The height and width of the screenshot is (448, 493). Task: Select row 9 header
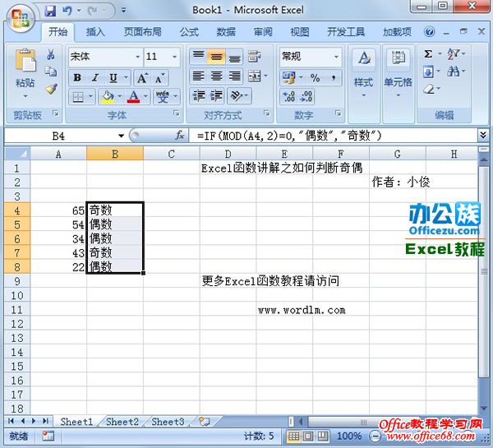pos(17,281)
